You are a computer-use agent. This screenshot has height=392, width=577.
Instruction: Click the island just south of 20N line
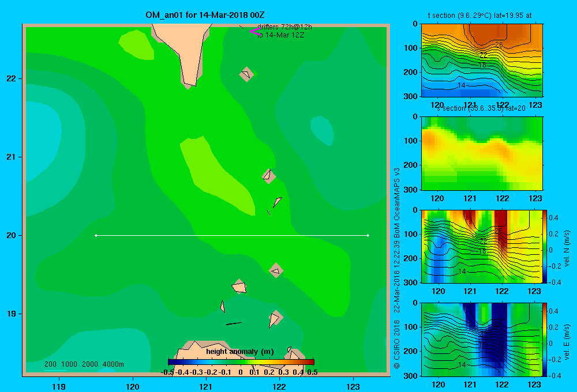[x=276, y=270]
